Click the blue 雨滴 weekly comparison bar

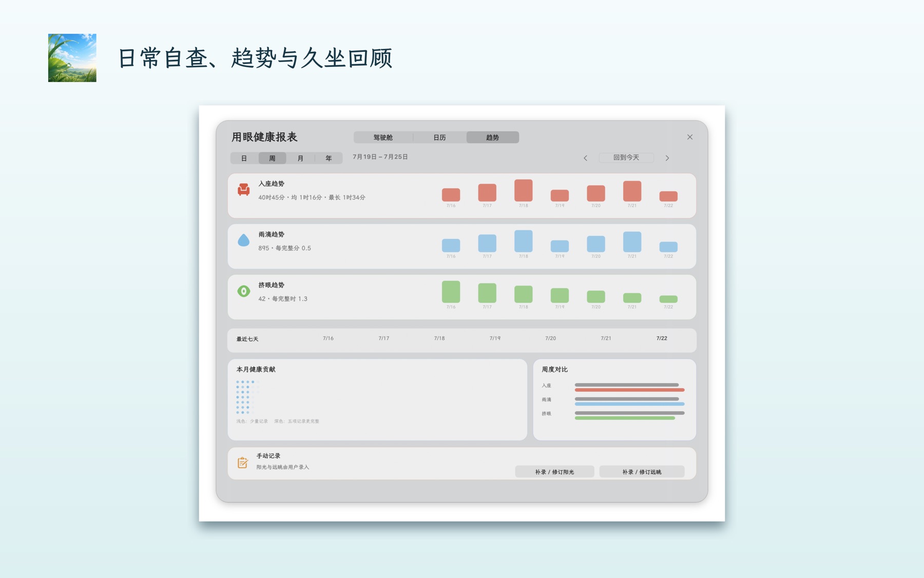(x=629, y=404)
